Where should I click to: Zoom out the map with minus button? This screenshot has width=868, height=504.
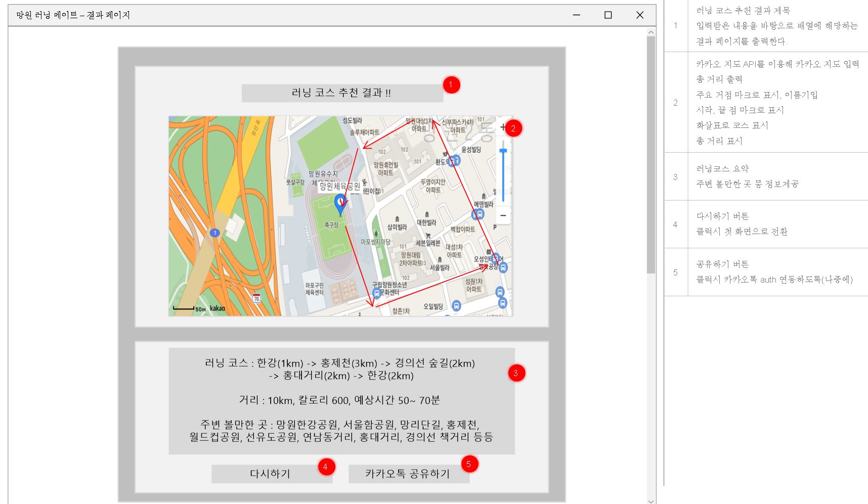pos(503,215)
